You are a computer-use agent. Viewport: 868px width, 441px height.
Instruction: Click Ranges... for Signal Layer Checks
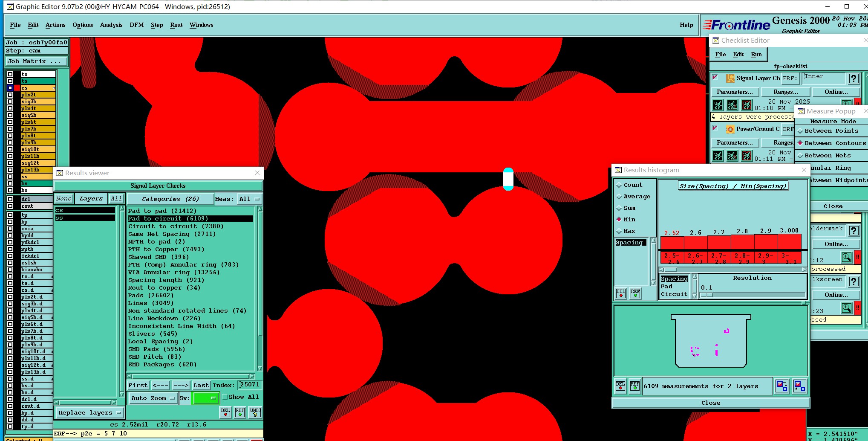tap(786, 92)
